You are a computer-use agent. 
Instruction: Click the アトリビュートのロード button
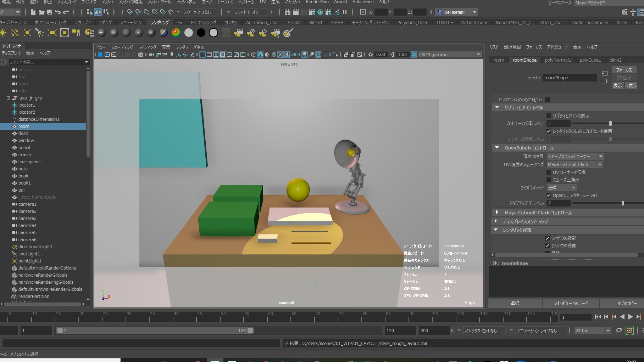pos(571,303)
